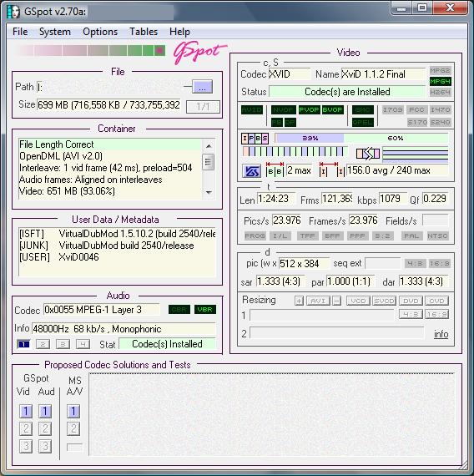Open the System menu
Screen dimensions: 474x476
point(54,32)
